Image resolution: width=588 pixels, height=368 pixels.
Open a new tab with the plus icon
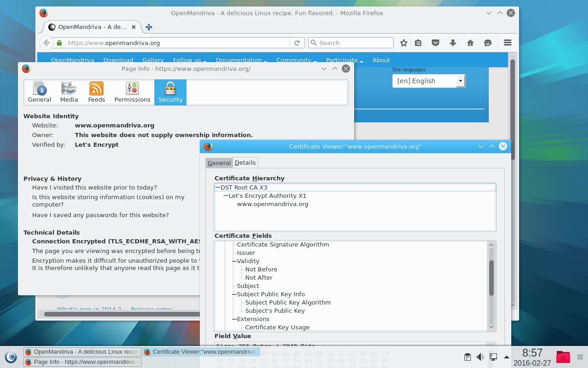(149, 27)
